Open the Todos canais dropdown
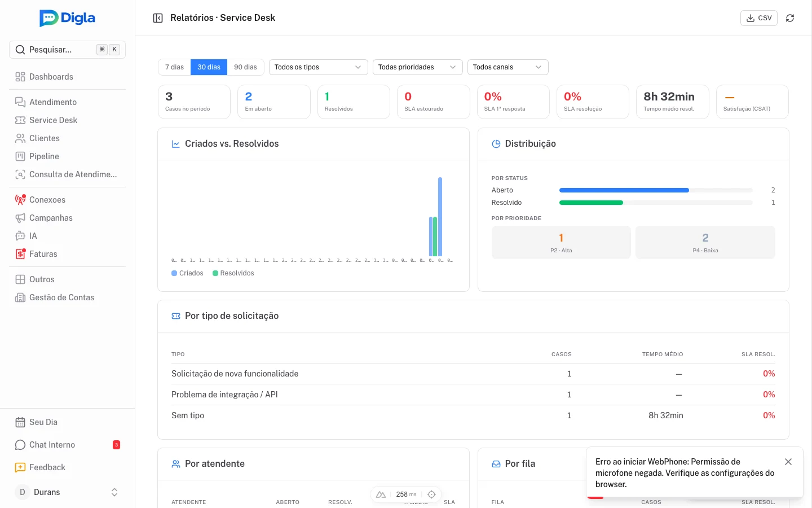The width and height of the screenshot is (812, 508). (x=508, y=67)
